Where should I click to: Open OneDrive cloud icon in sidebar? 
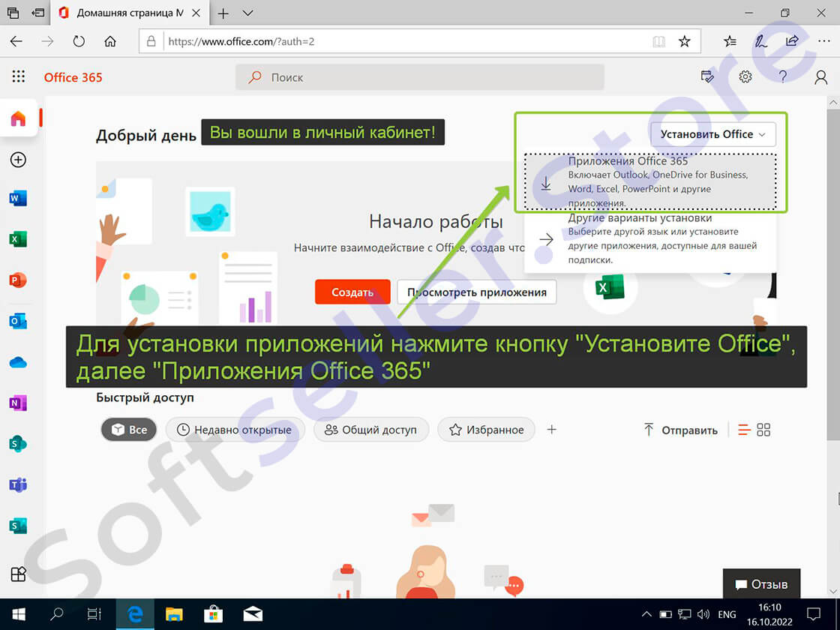coord(18,362)
